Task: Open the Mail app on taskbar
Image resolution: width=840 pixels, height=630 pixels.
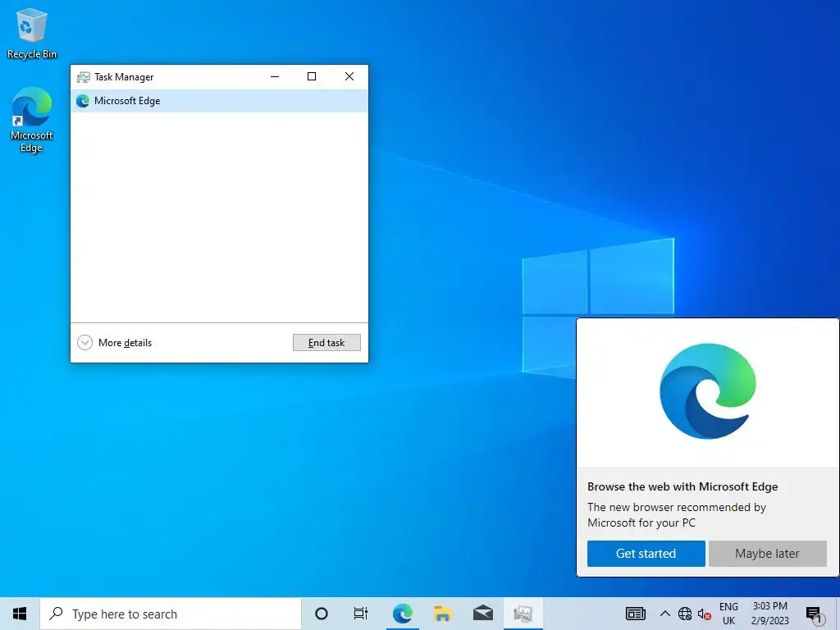Action: [x=482, y=614]
